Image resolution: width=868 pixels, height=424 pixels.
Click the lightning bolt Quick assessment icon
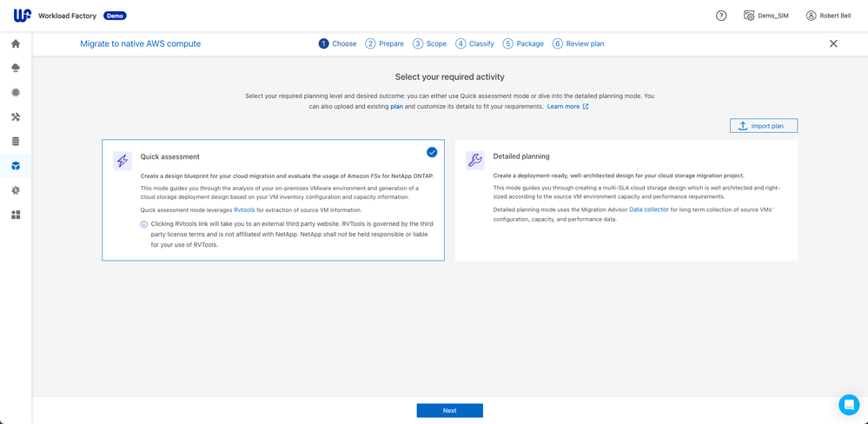tap(123, 161)
